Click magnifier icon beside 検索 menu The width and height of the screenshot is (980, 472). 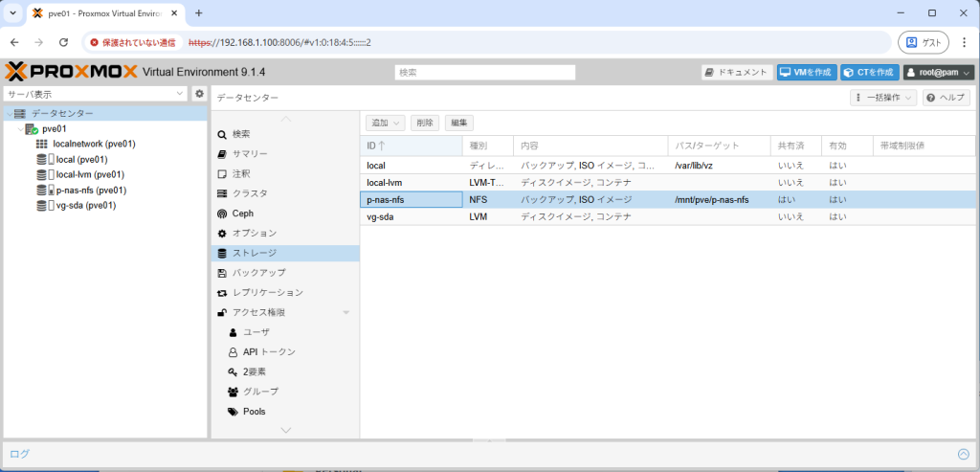(x=222, y=134)
